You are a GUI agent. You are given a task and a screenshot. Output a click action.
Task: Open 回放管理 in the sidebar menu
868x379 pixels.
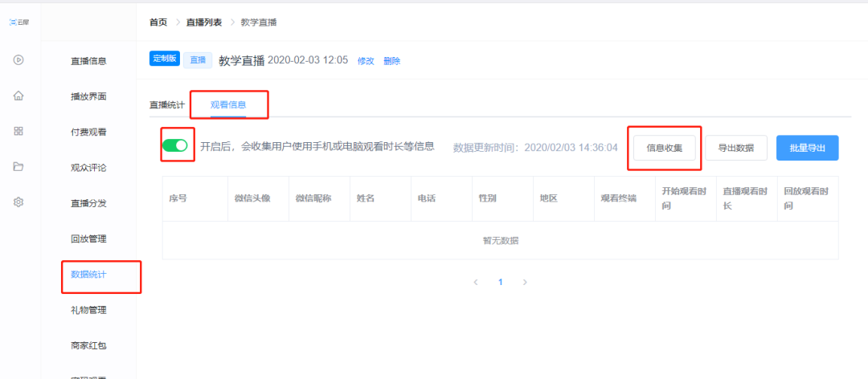[x=88, y=239]
